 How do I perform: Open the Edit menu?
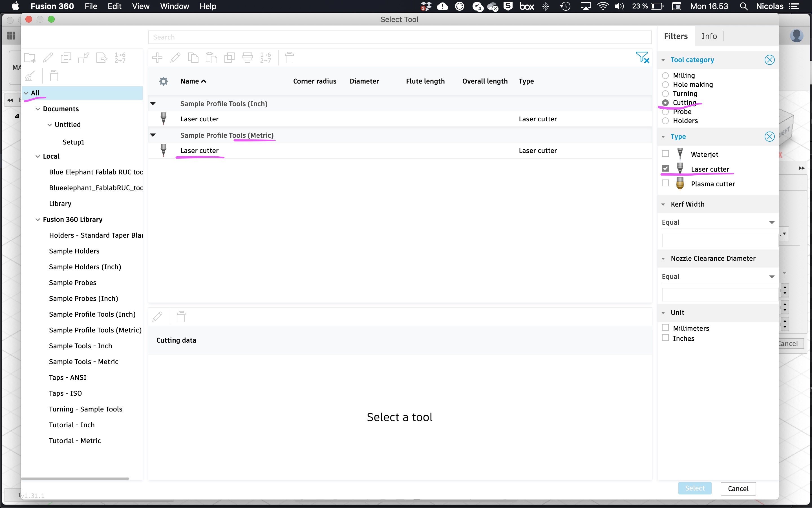(x=114, y=6)
